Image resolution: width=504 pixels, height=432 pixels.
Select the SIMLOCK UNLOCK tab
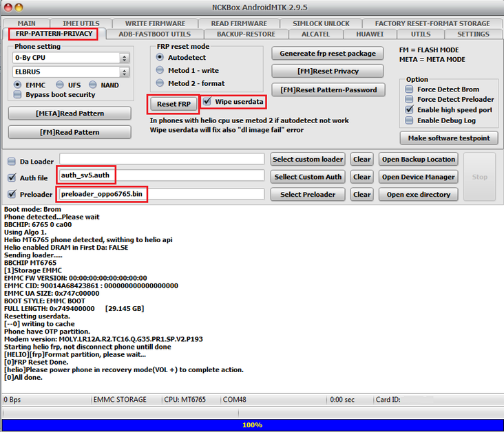(321, 23)
